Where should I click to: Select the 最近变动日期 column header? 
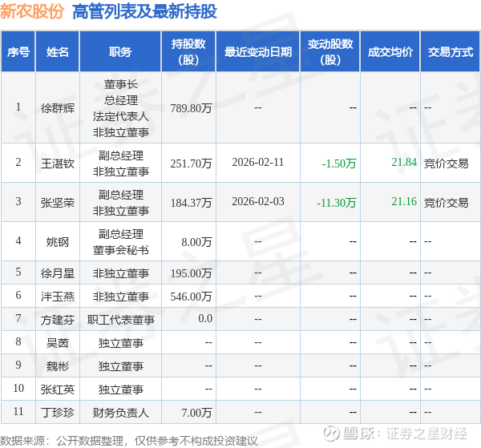pos(258,51)
